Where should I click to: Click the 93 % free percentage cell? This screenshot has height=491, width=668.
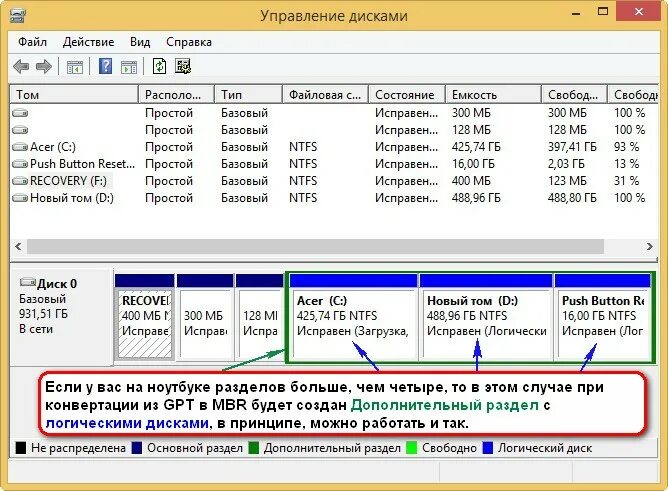pos(626,147)
